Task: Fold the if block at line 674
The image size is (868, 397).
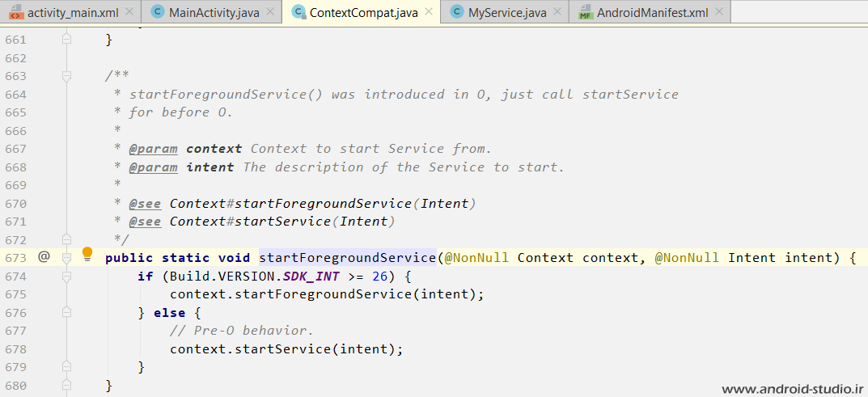Action: (66, 276)
